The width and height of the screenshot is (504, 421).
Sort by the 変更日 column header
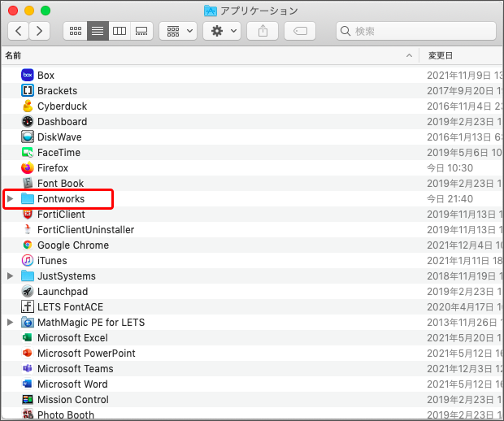tap(441, 55)
